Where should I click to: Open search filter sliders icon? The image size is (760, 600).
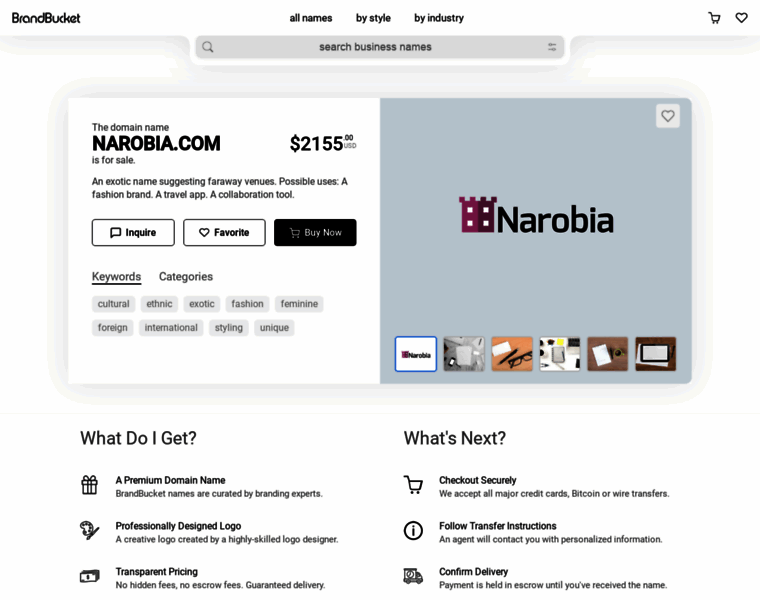(x=552, y=47)
